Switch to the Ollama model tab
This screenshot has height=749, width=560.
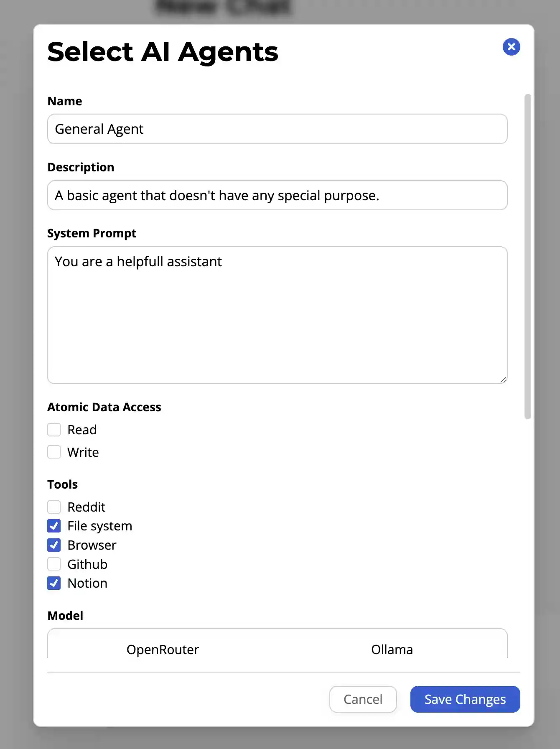point(392,650)
